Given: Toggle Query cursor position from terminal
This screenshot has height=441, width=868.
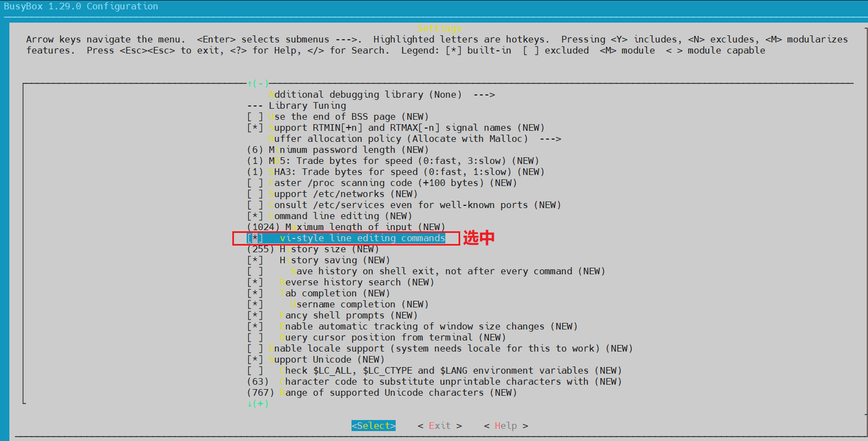Looking at the screenshot, I should (376, 337).
